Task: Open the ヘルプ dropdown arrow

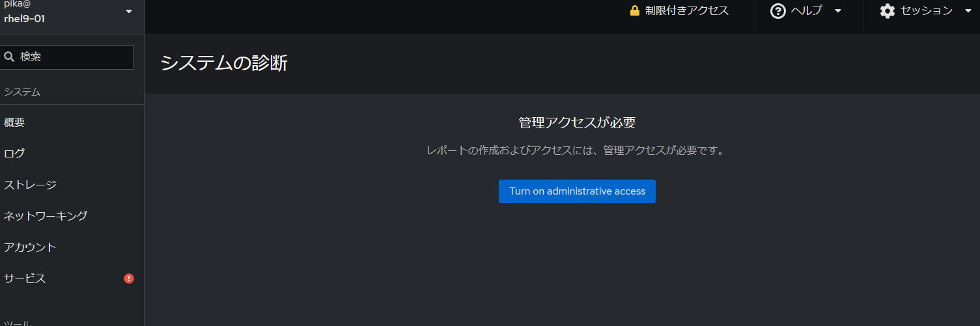Action: click(838, 11)
